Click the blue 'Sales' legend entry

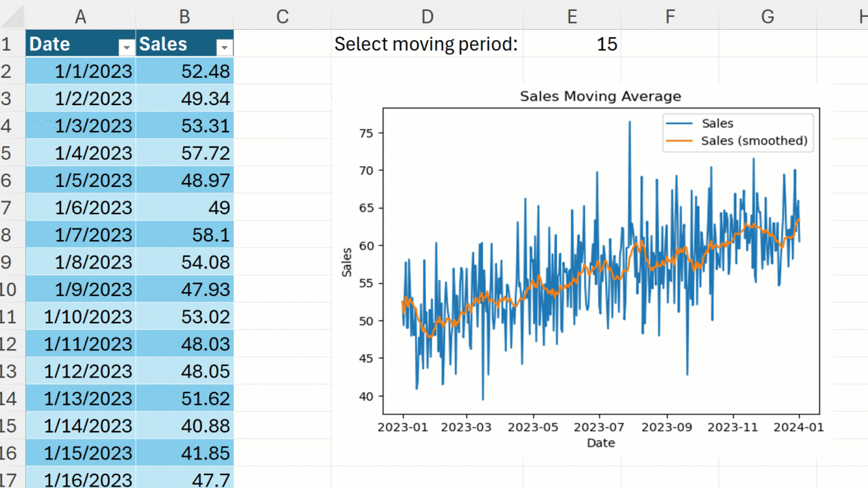click(x=717, y=123)
